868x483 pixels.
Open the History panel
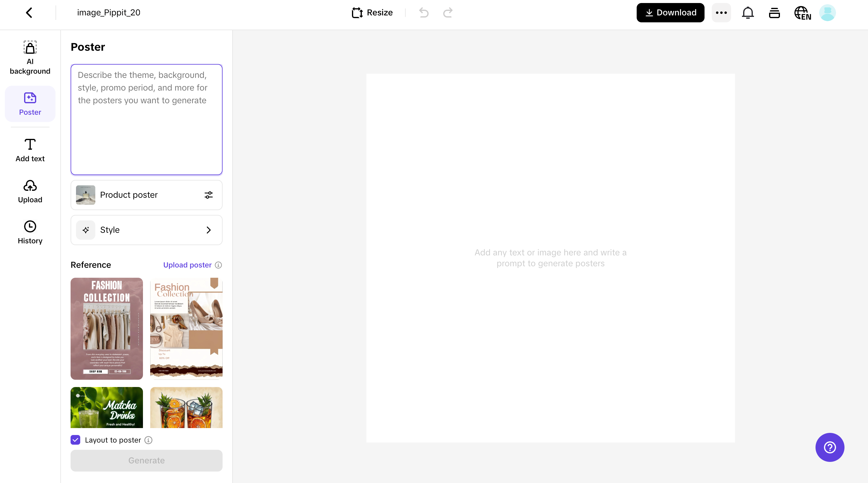click(x=30, y=232)
